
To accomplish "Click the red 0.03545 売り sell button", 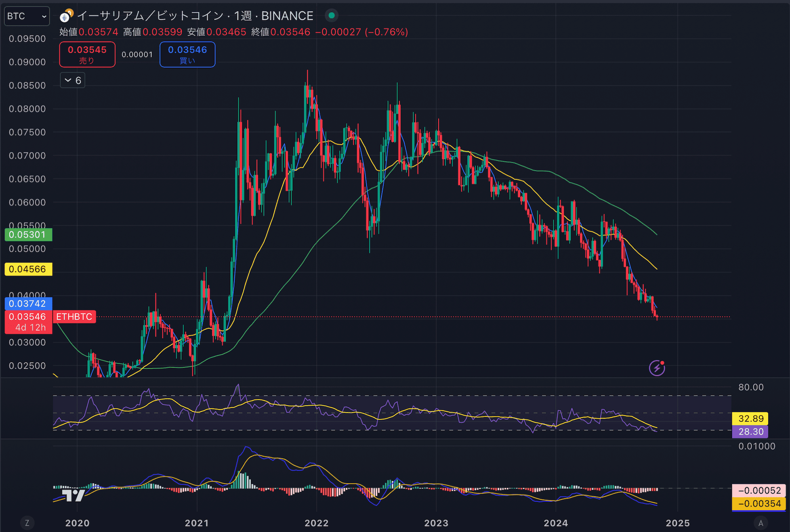I will coord(87,54).
